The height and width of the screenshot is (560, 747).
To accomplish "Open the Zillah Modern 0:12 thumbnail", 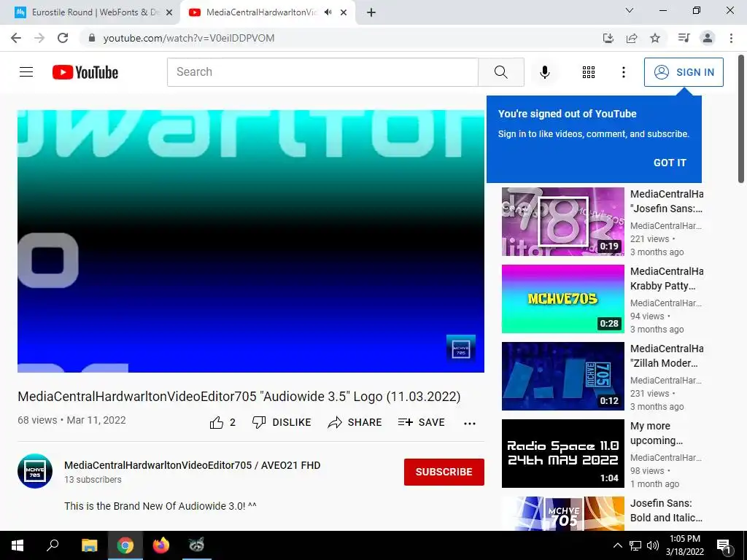I will (x=562, y=376).
